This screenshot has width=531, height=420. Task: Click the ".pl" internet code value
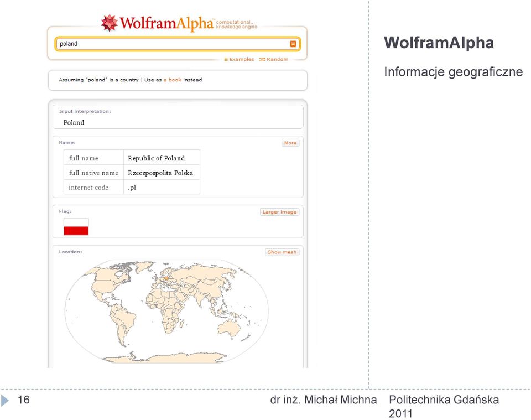(x=132, y=188)
